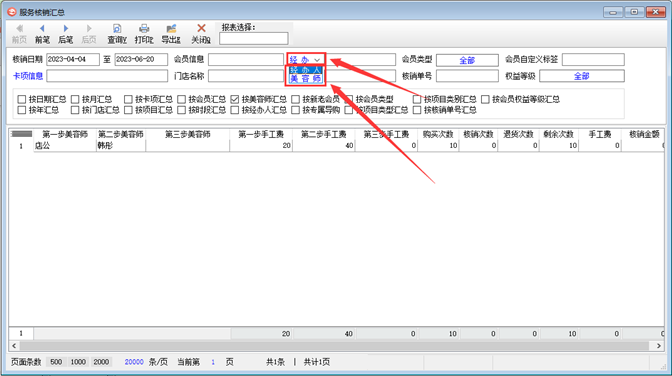Click the scrollbar left arrow
This screenshot has width=672, height=376.
(x=14, y=346)
